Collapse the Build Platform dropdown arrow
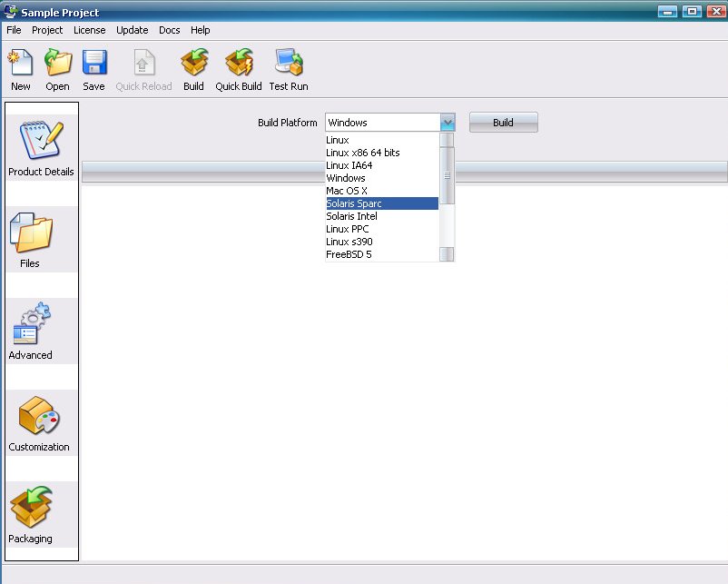Viewport: 728px width, 584px height. pyautogui.click(x=448, y=123)
